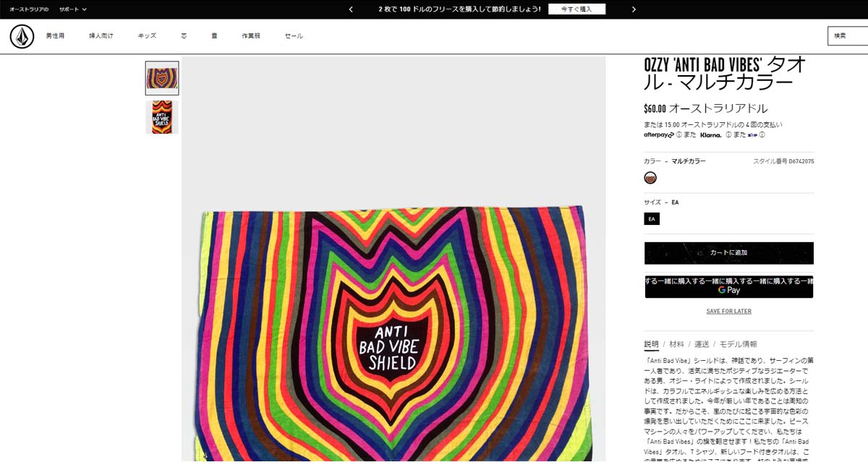Click the Klarna logo
868x470 pixels.
(711, 135)
